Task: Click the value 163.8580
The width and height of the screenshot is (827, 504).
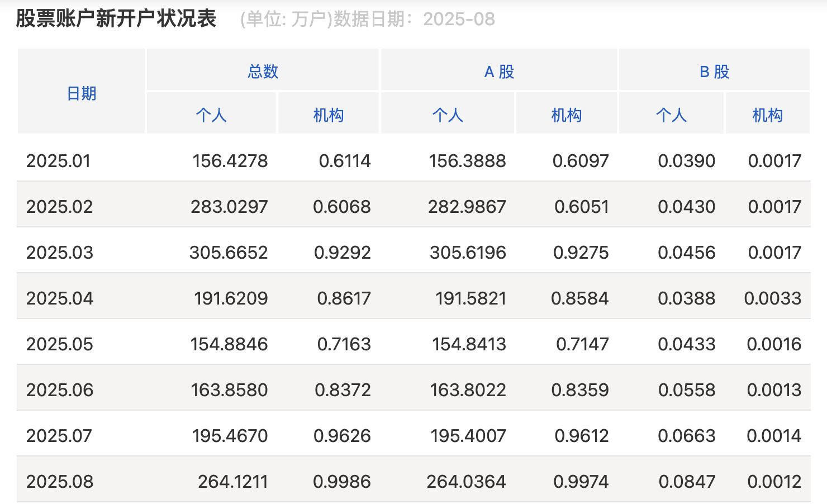Action: coord(229,390)
